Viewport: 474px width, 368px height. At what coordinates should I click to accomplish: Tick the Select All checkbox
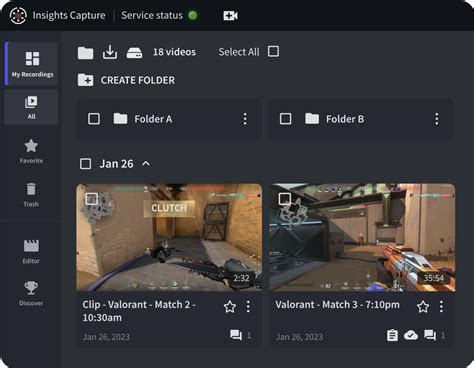(x=273, y=52)
